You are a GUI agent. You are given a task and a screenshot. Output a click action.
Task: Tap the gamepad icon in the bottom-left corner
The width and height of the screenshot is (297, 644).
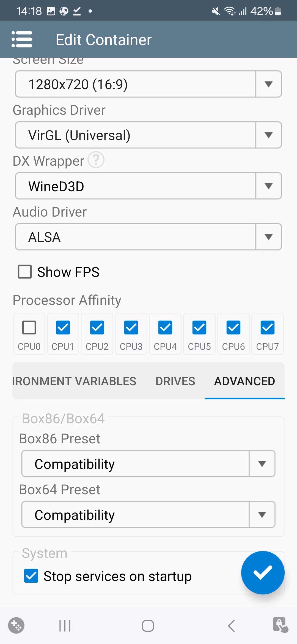(16, 626)
